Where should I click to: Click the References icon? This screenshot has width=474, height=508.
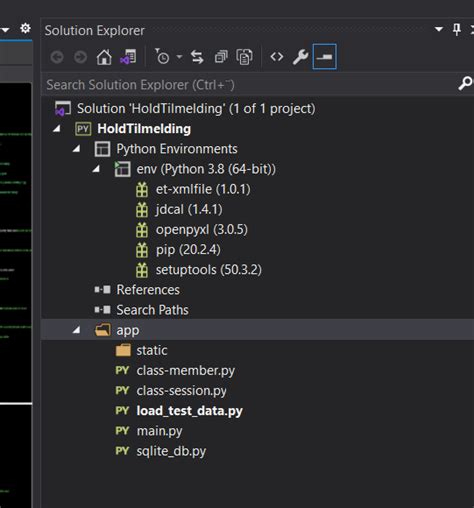click(102, 290)
